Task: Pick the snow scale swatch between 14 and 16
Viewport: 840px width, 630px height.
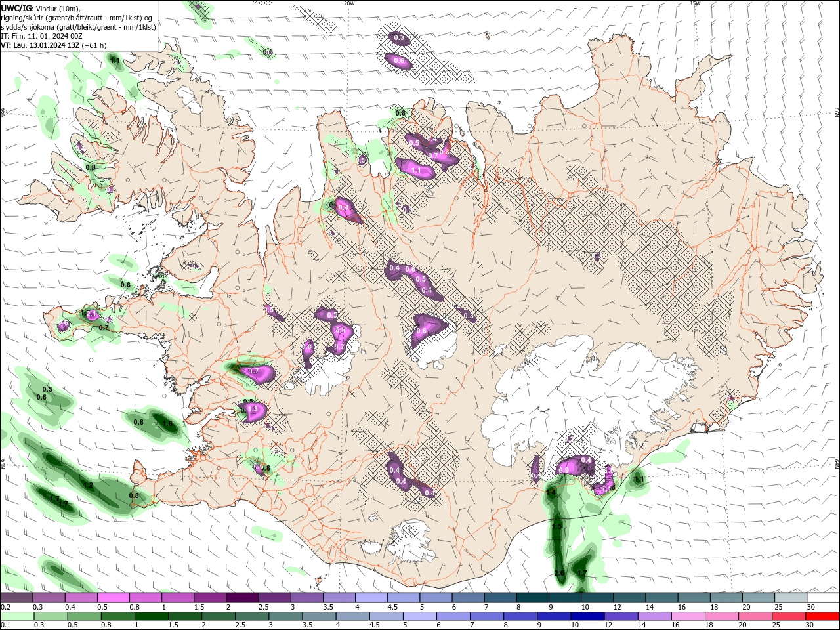Action: click(x=661, y=598)
